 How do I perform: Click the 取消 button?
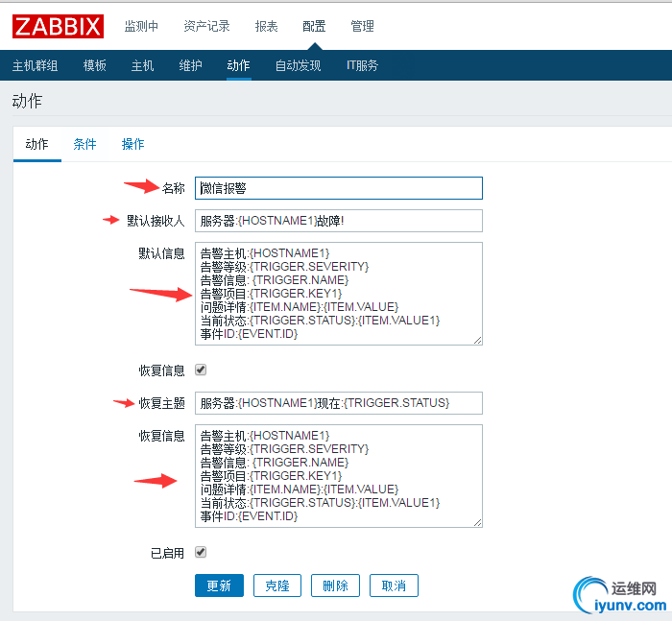click(x=394, y=585)
